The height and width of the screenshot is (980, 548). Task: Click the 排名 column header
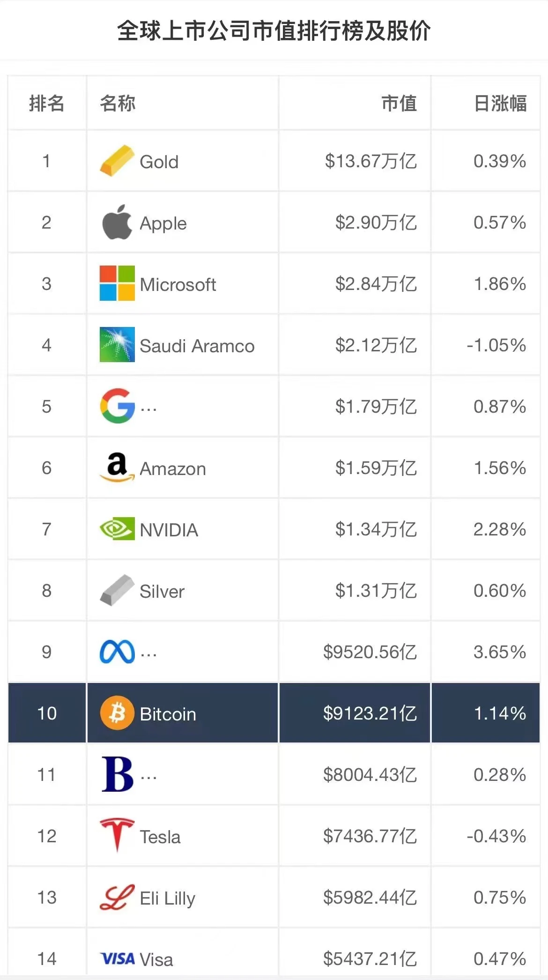click(46, 104)
